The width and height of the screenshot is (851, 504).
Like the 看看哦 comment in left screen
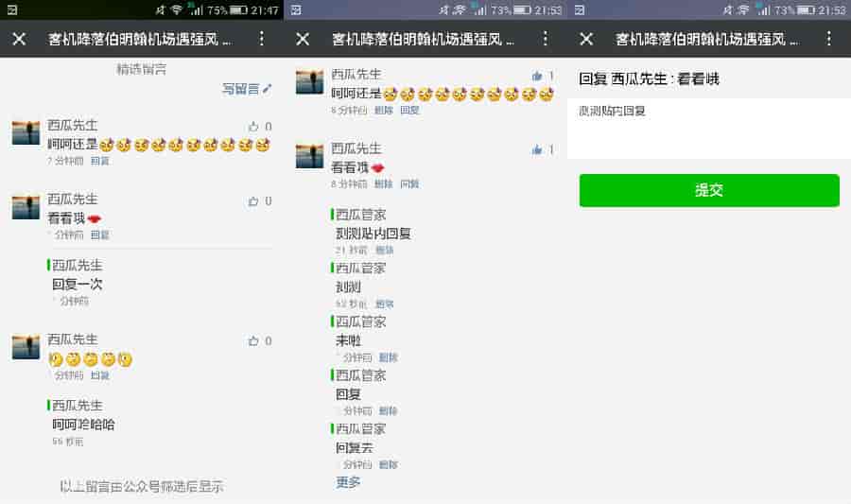point(253,201)
